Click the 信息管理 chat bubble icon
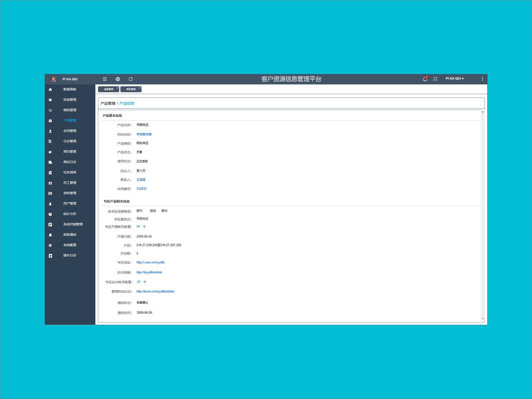Image resolution: width=532 pixels, height=399 pixels. click(x=50, y=100)
